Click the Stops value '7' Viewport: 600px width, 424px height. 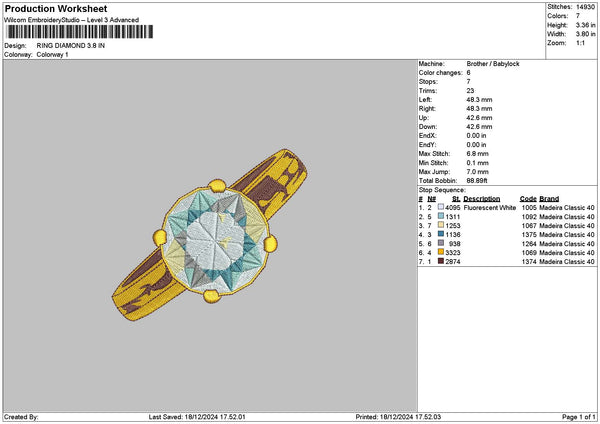tap(469, 82)
